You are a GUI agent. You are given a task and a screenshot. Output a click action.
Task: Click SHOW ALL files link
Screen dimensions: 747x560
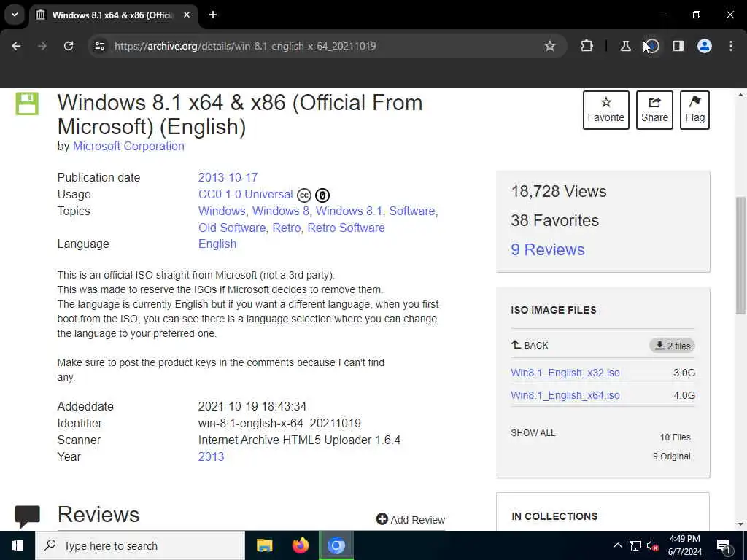point(533,433)
